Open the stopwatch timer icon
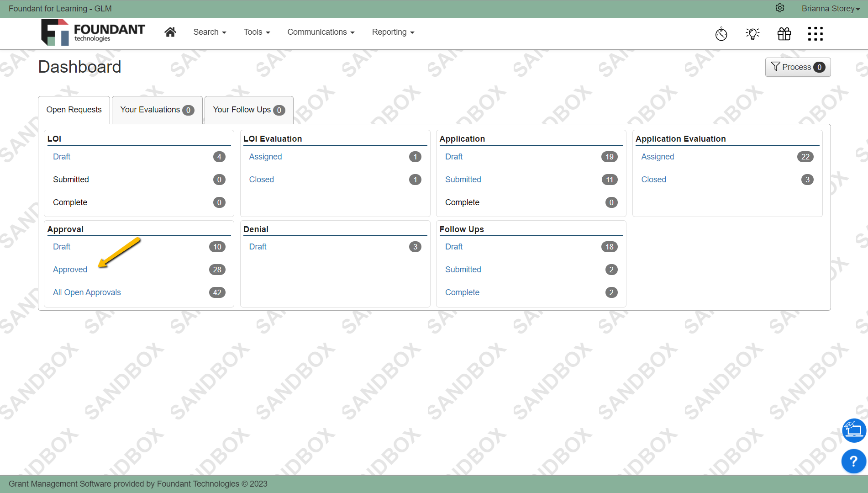 click(721, 33)
